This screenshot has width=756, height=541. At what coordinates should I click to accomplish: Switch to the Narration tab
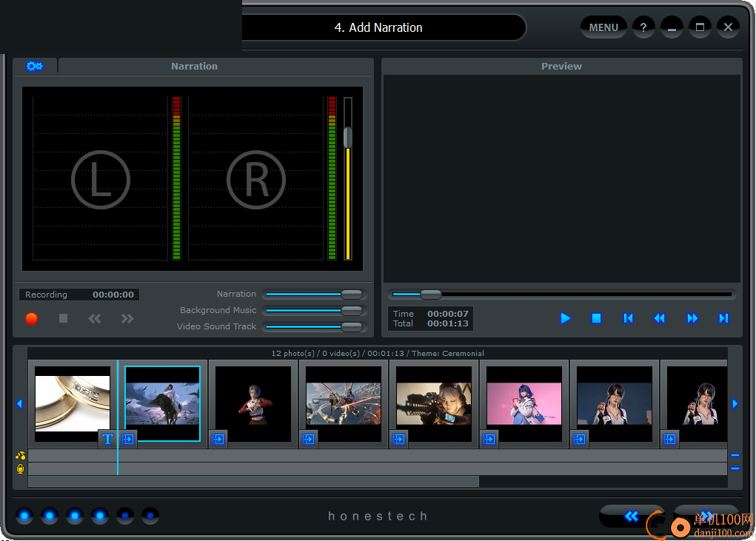pyautogui.click(x=194, y=66)
